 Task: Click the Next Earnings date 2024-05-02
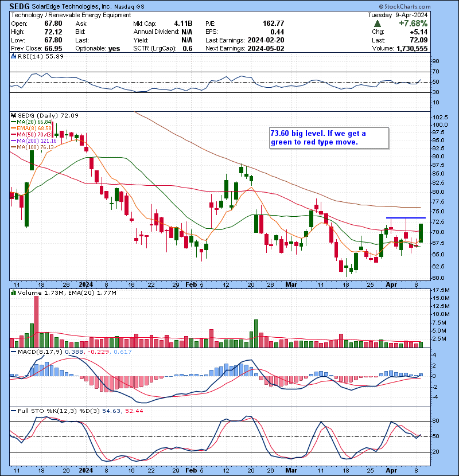266,49
